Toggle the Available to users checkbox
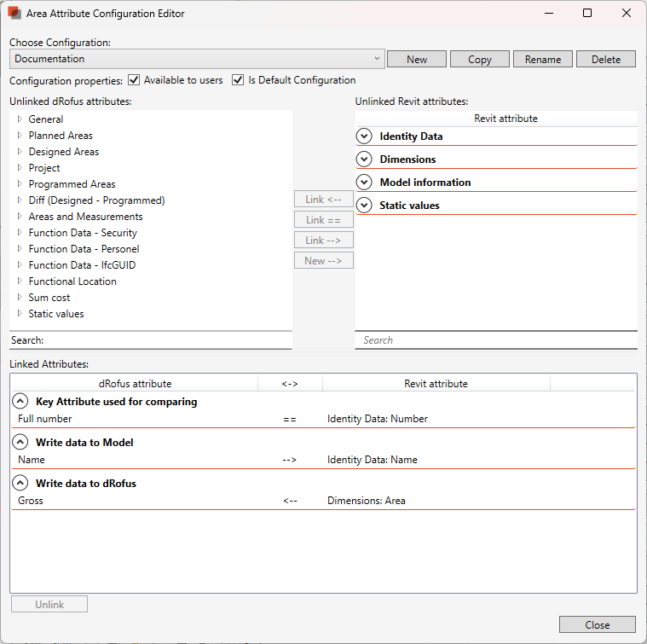 [x=134, y=80]
